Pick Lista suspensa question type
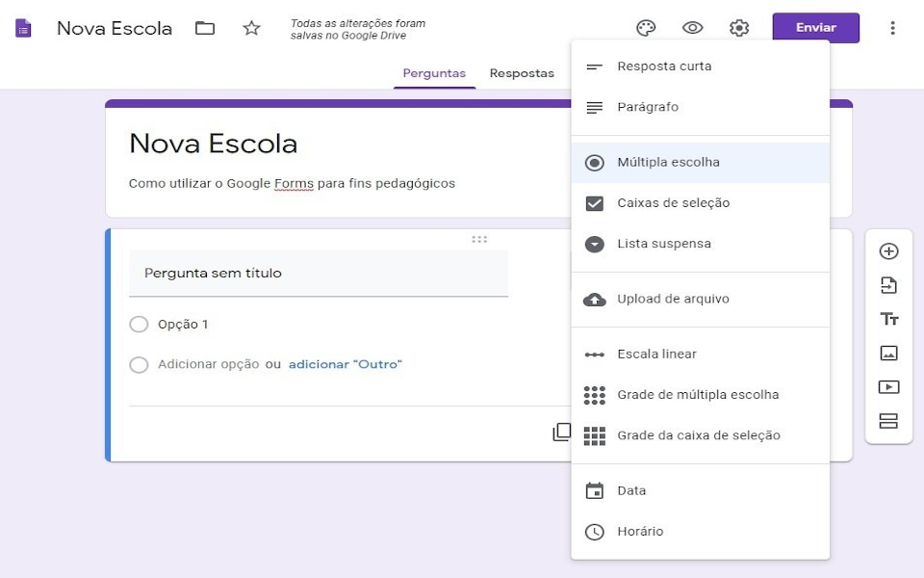 point(700,244)
